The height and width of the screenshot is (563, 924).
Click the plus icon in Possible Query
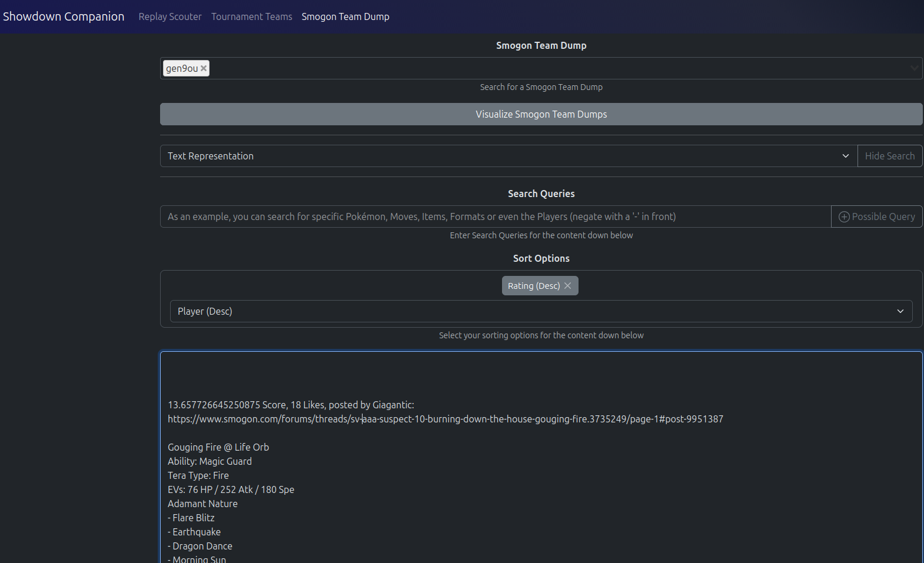click(x=844, y=216)
